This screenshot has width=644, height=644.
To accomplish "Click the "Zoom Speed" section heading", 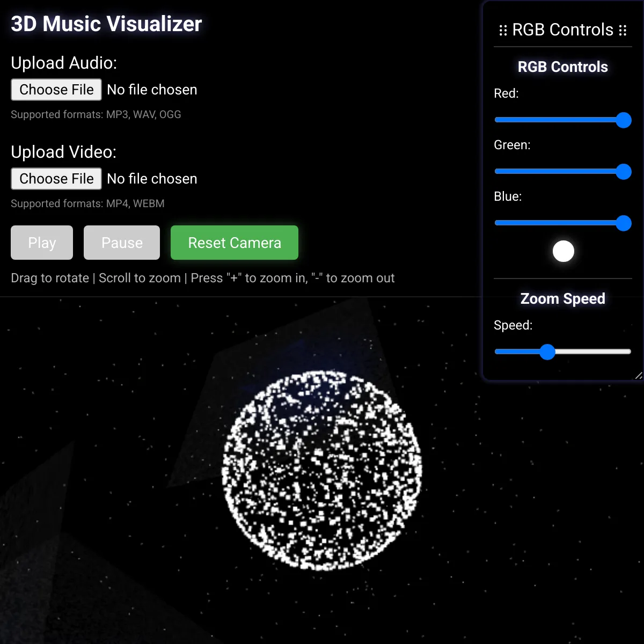I will (563, 299).
